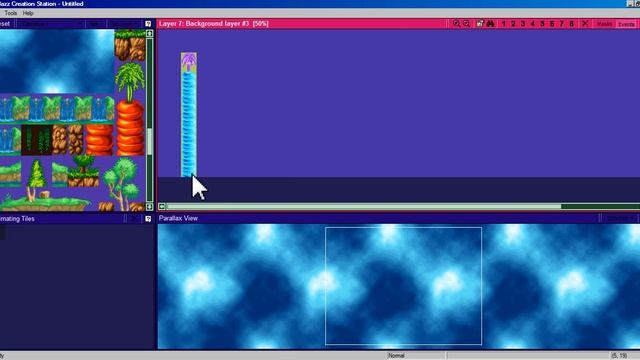640x360 pixels.
Task: Click the tileset vertical scrollbar thumb
Action: click(149, 142)
